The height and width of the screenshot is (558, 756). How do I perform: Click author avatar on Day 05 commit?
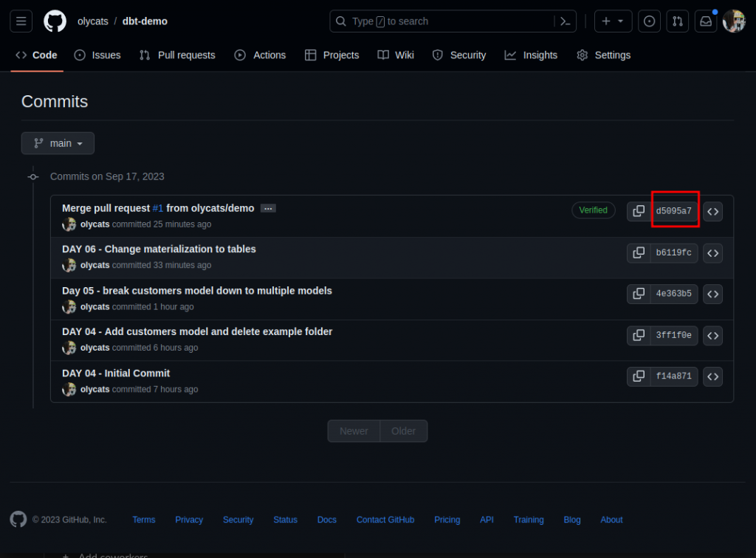tap(69, 307)
